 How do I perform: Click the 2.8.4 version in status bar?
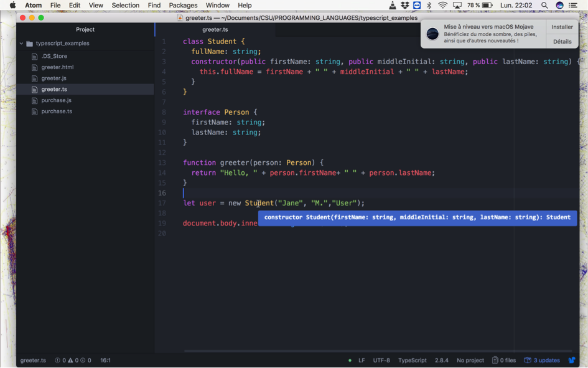[442, 360]
